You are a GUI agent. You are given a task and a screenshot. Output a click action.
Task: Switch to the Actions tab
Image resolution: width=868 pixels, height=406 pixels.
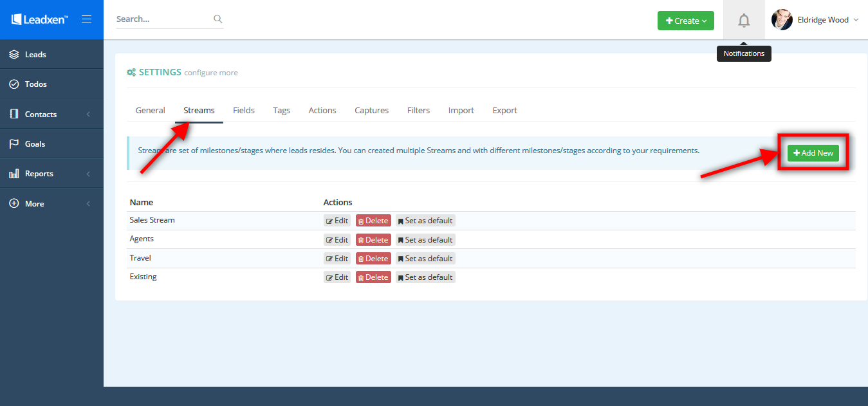click(x=322, y=110)
